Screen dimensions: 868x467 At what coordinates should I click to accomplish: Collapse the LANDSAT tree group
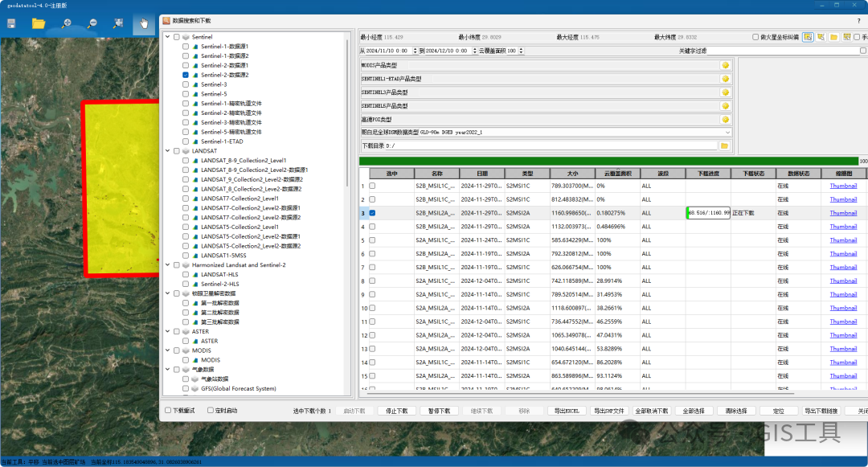168,151
